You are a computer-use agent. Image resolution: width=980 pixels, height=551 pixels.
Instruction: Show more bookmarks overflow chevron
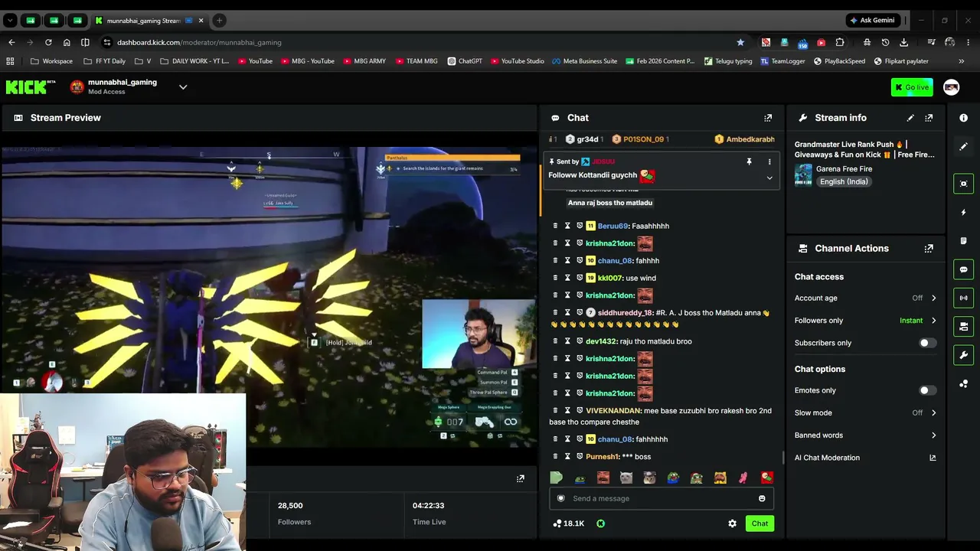961,61
